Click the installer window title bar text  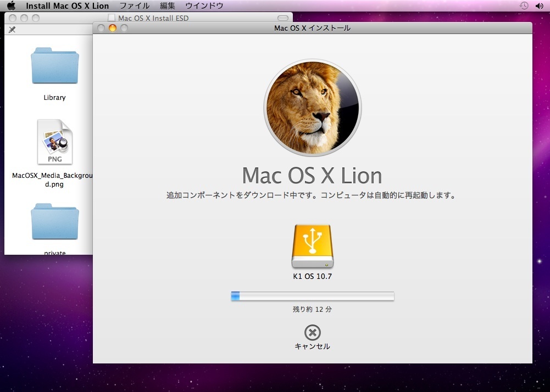pyautogui.click(x=312, y=28)
